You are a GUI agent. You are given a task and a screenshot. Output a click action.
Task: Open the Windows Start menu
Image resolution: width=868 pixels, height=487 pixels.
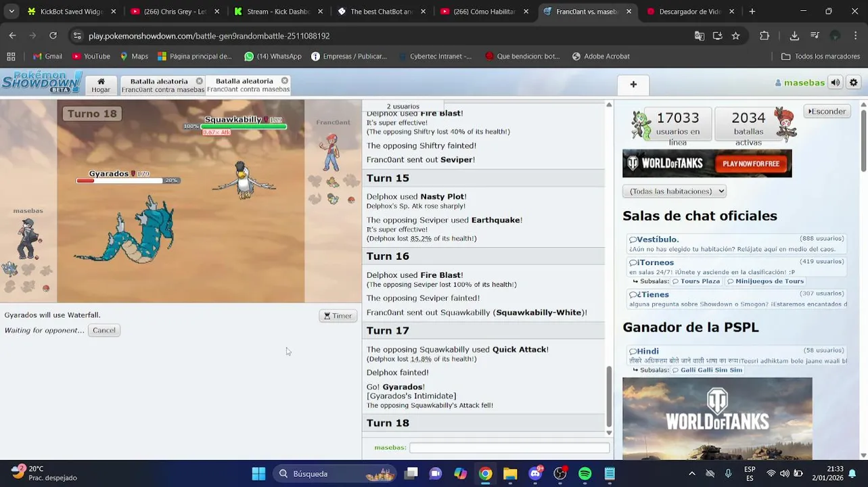pos(258,473)
